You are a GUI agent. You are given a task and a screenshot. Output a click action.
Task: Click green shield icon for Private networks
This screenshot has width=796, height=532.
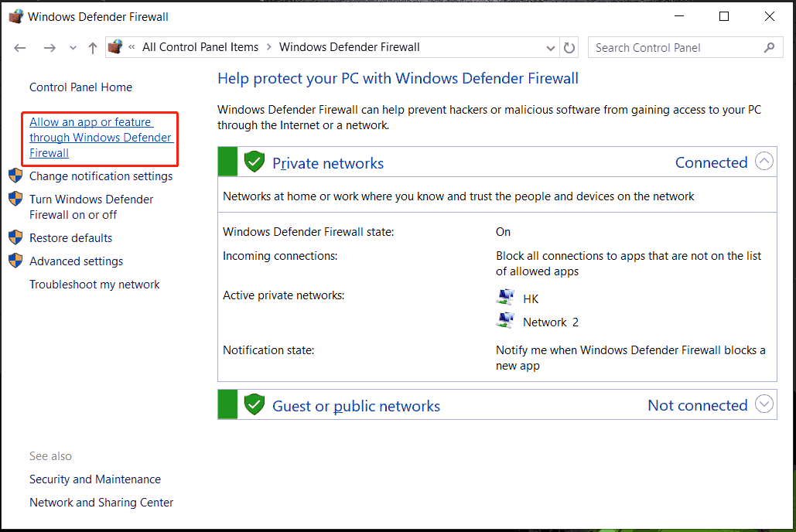pos(255,162)
